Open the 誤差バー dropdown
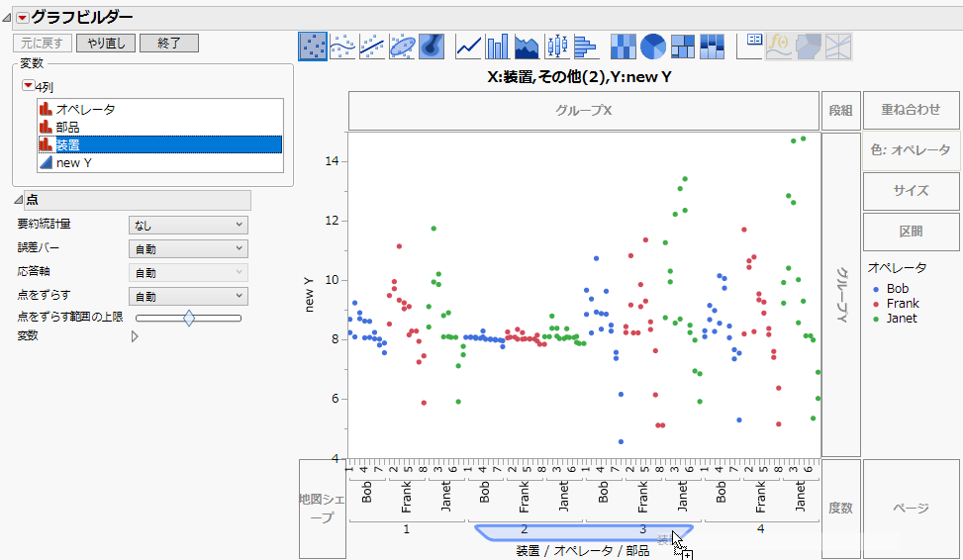The width and height of the screenshot is (963, 560). coord(188,249)
